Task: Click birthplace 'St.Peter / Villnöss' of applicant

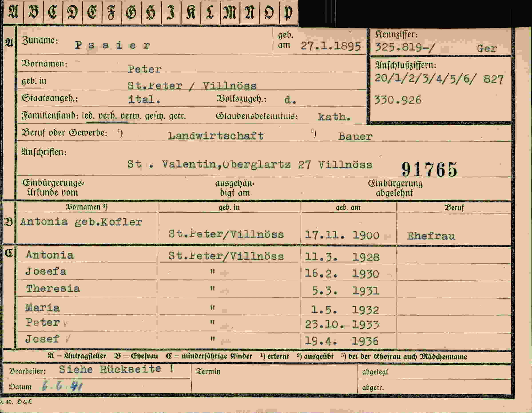Action: coord(192,85)
